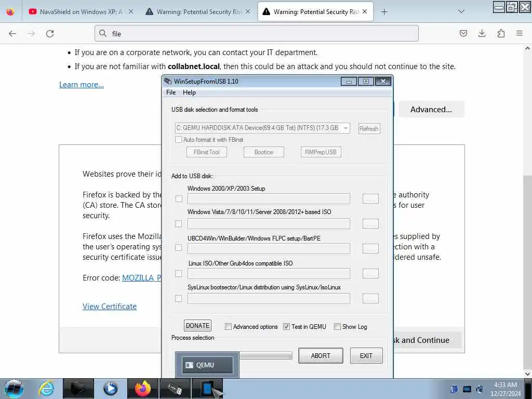Open the Firefox extensions puzzle icon
This screenshot has width=532, height=399.
[x=501, y=33]
